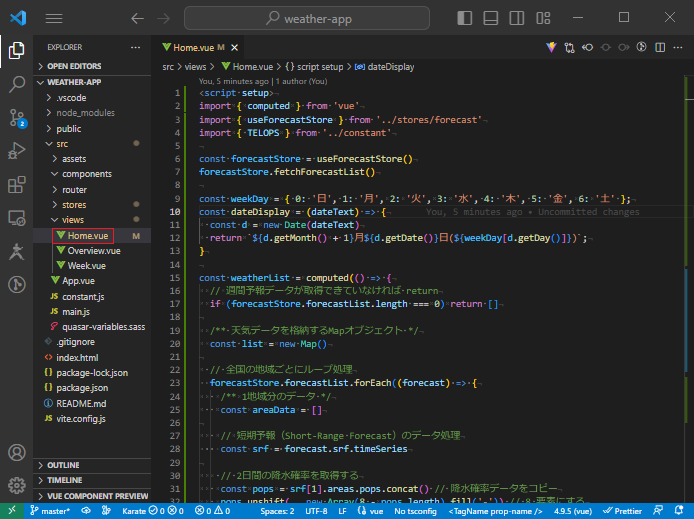Open the Remote Explorer view
This screenshot has width=694, height=519.
(x=16, y=218)
